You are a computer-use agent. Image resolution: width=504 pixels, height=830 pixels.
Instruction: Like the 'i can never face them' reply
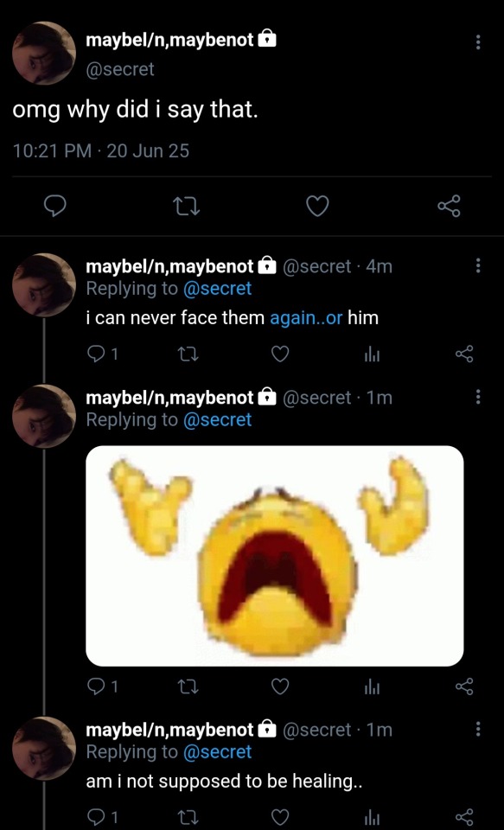(280, 354)
